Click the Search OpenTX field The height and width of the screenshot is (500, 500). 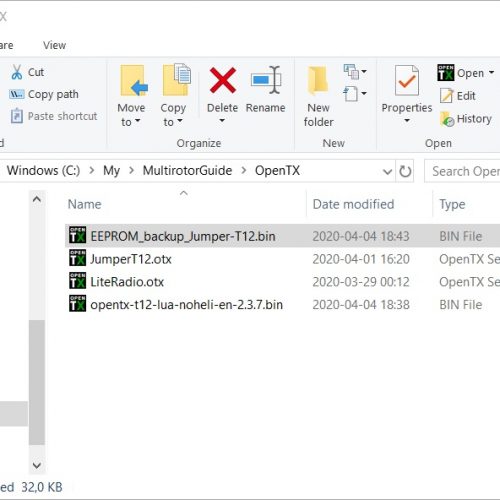tap(463, 171)
